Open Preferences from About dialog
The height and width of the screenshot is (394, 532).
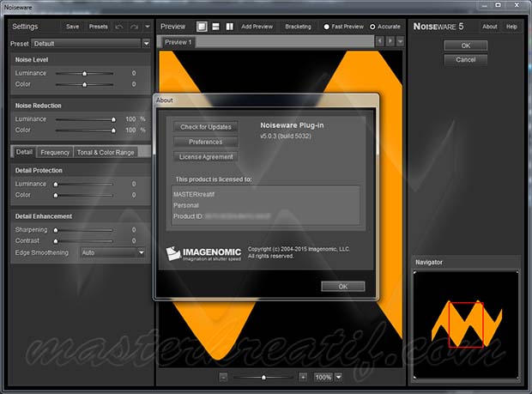click(206, 142)
